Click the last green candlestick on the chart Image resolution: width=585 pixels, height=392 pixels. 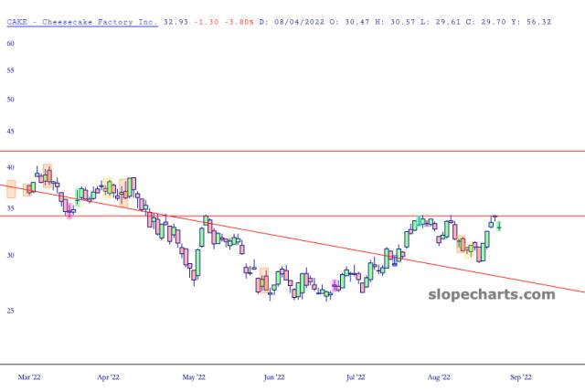498,227
